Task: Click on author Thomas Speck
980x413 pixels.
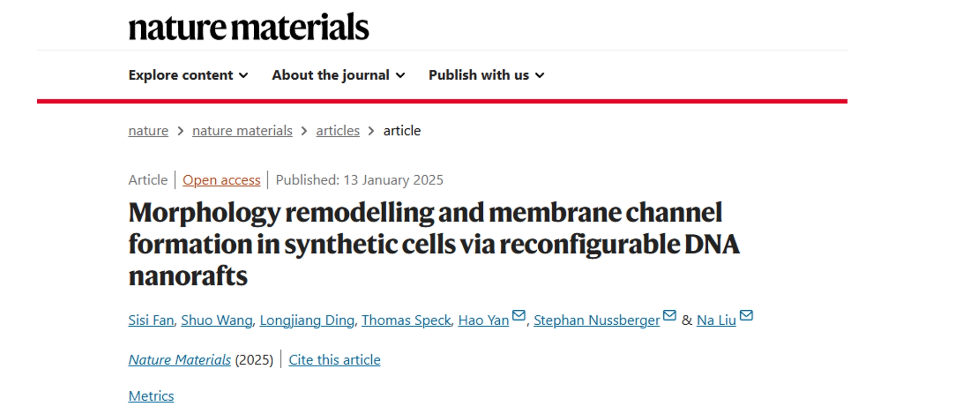Action: 406,320
